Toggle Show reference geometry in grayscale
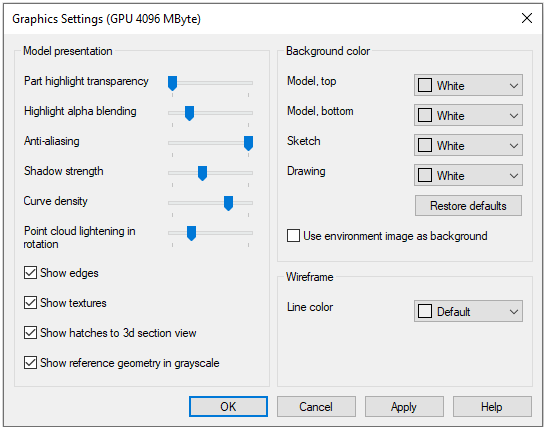Viewport: 544px width, 430px height. click(x=31, y=363)
